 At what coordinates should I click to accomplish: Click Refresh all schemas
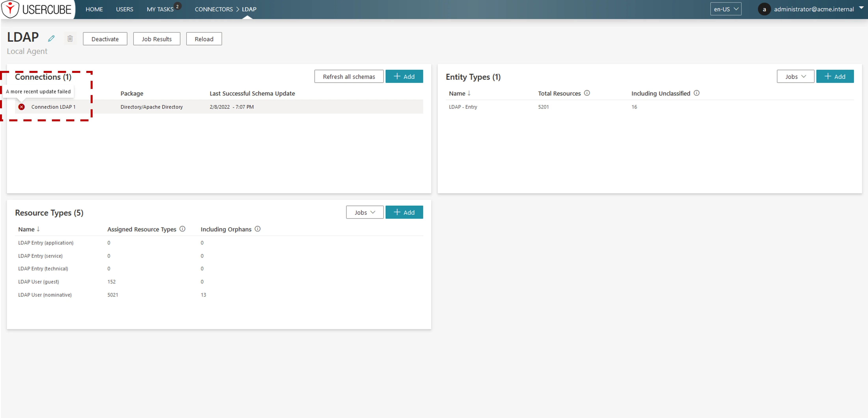(x=349, y=76)
